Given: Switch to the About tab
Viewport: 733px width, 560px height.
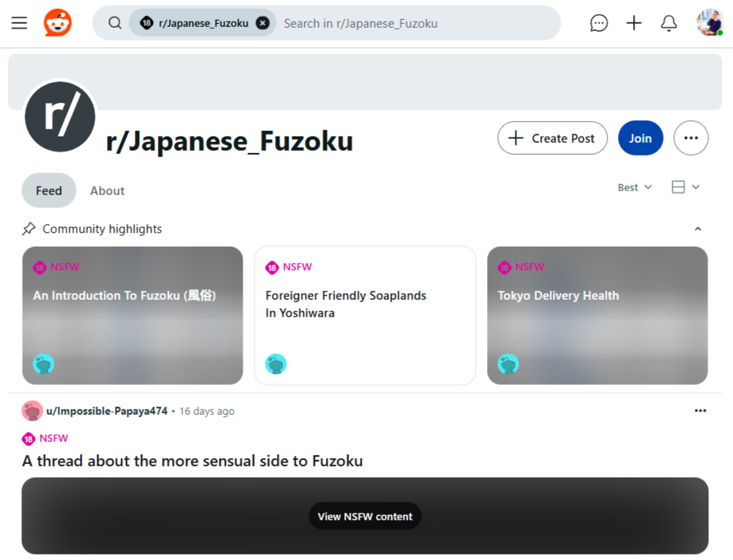Looking at the screenshot, I should 108,190.
